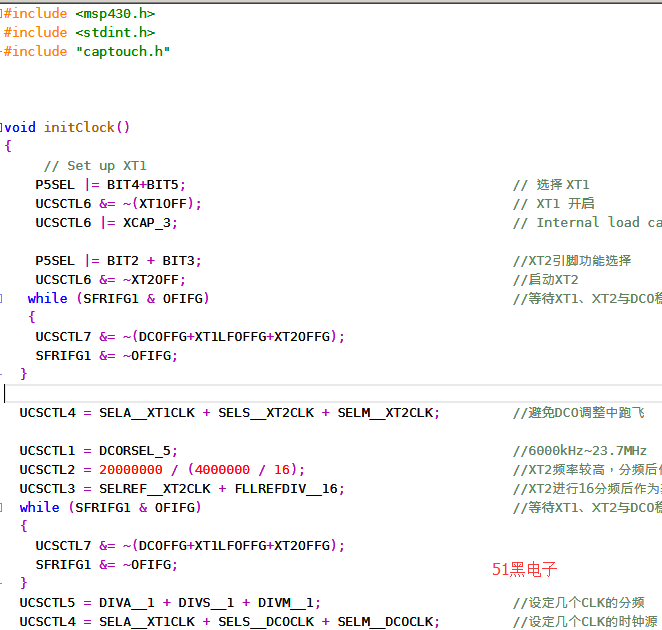Click the '//XT2引脚功能选择' comment
662x630 pixels.
[x=572, y=261]
